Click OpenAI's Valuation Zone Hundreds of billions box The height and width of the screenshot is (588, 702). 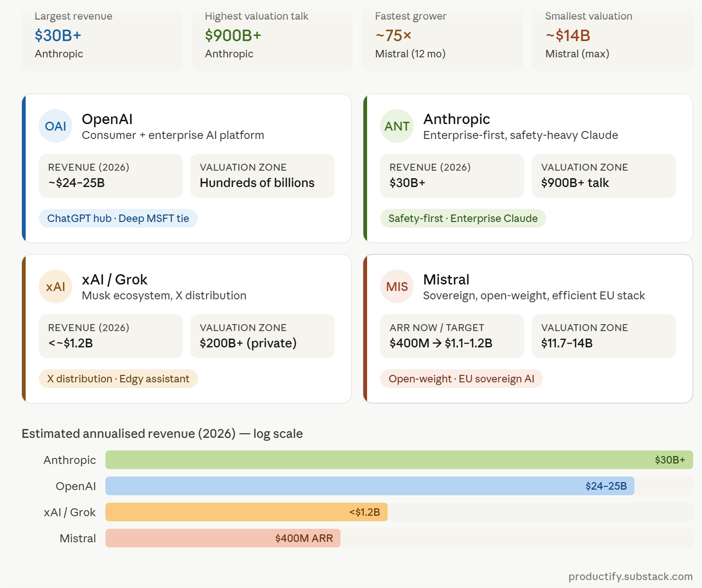pyautogui.click(x=262, y=176)
